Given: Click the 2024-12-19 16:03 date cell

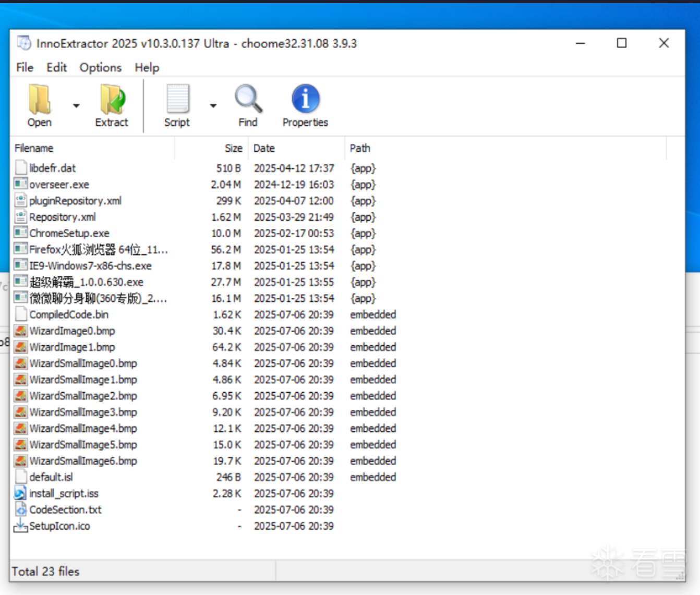Looking at the screenshot, I should click(294, 185).
